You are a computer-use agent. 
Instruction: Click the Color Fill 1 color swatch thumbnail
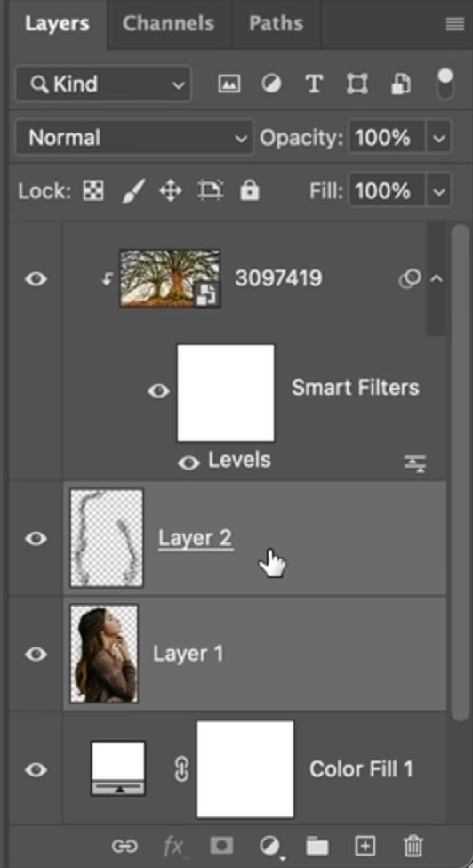point(118,769)
